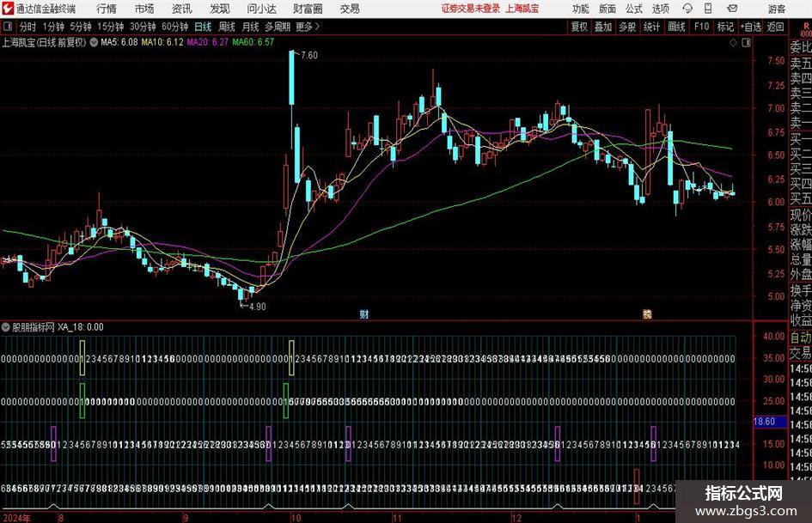Screen dimensions: 812x523
Task: Click the MA5: 6.08 indicator label
Action: pos(119,42)
